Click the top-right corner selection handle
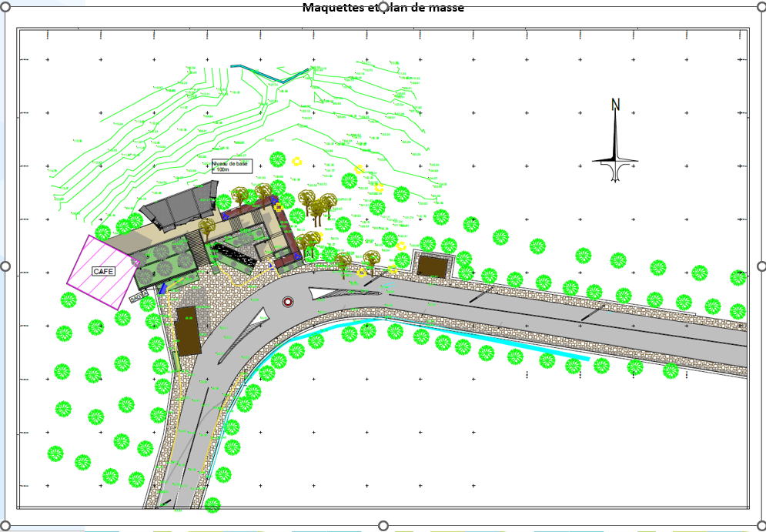The width and height of the screenshot is (766, 532). point(762,8)
